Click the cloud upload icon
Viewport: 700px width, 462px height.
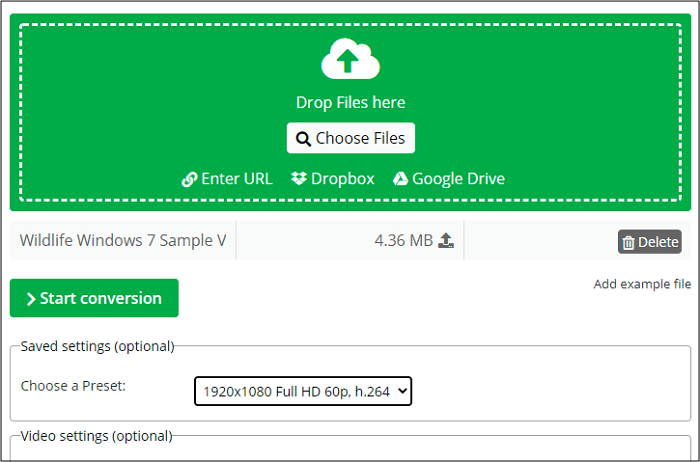pyautogui.click(x=350, y=60)
